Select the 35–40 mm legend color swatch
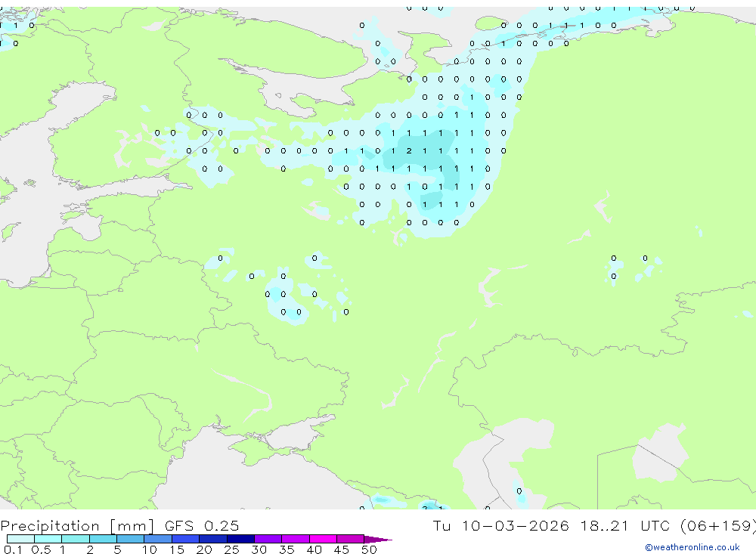This screenshot has height=554, width=756. tap(296, 539)
